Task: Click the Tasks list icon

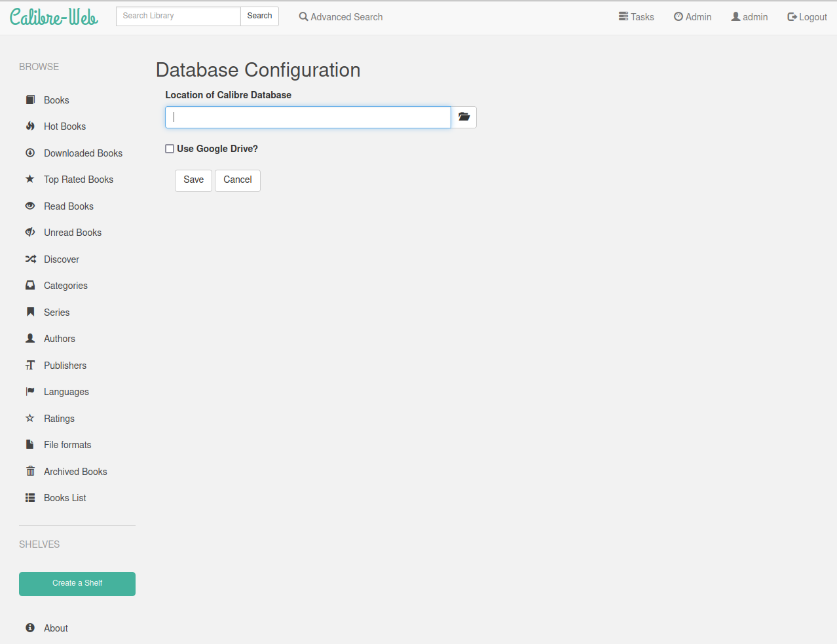Action: pyautogui.click(x=623, y=16)
